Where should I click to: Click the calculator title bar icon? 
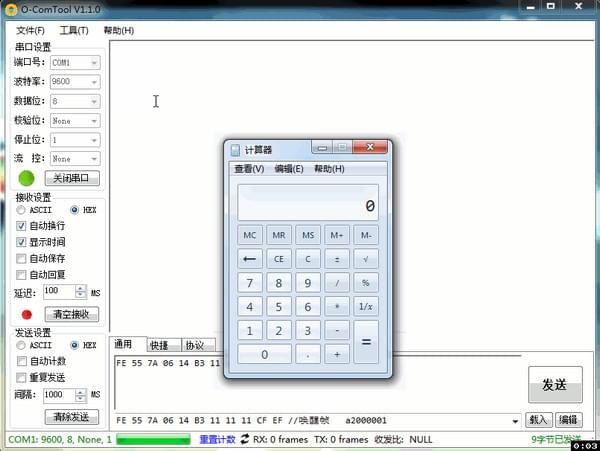point(235,150)
